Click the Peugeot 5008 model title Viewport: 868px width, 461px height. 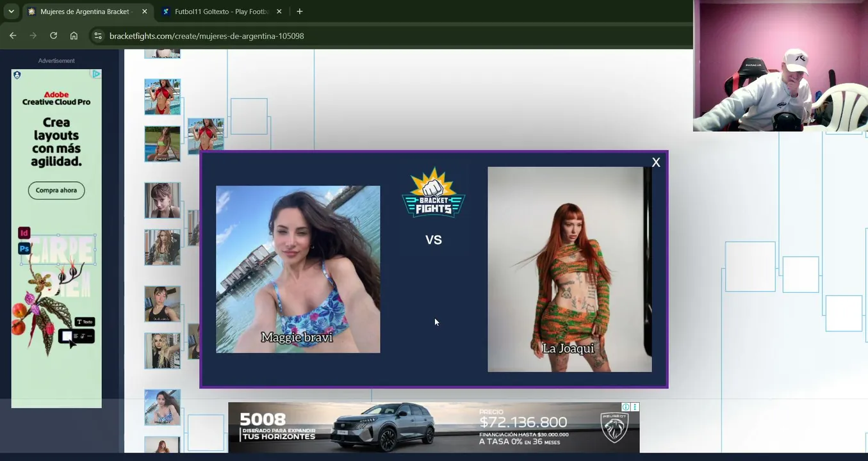coord(263,419)
